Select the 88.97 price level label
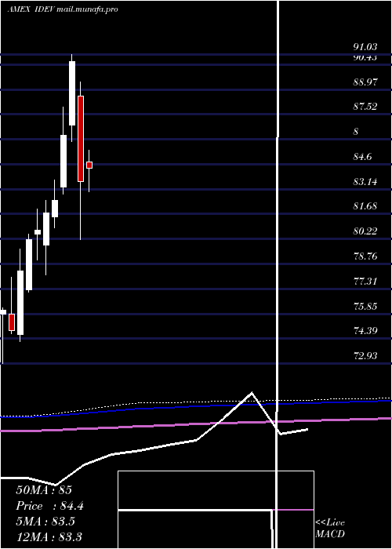The height and width of the screenshot is (549, 392). pos(365,82)
